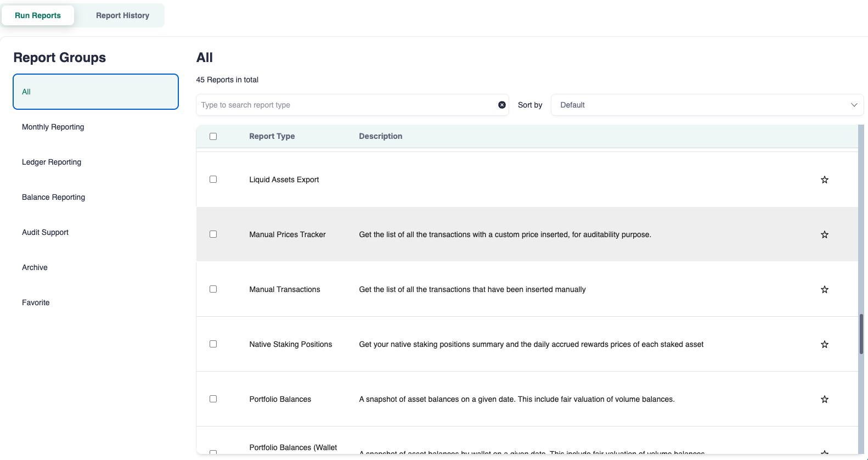Favorite the Liquid Assets Export report star
The height and width of the screenshot is (460, 868).
click(x=824, y=179)
